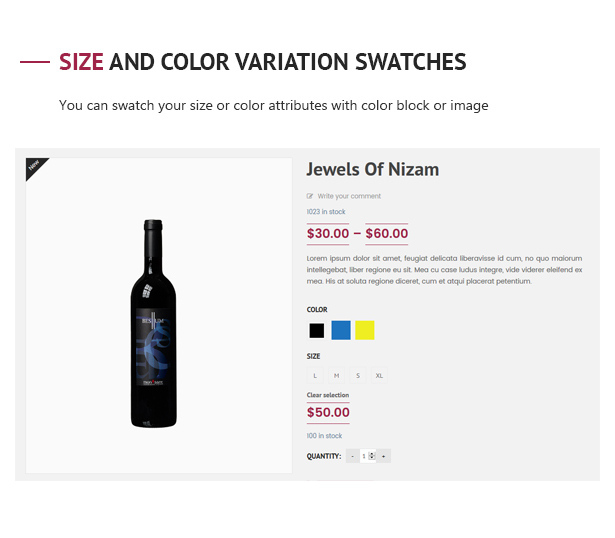Click the New corner ribbon badge
The width and height of the screenshot is (615, 538).
click(x=34, y=166)
